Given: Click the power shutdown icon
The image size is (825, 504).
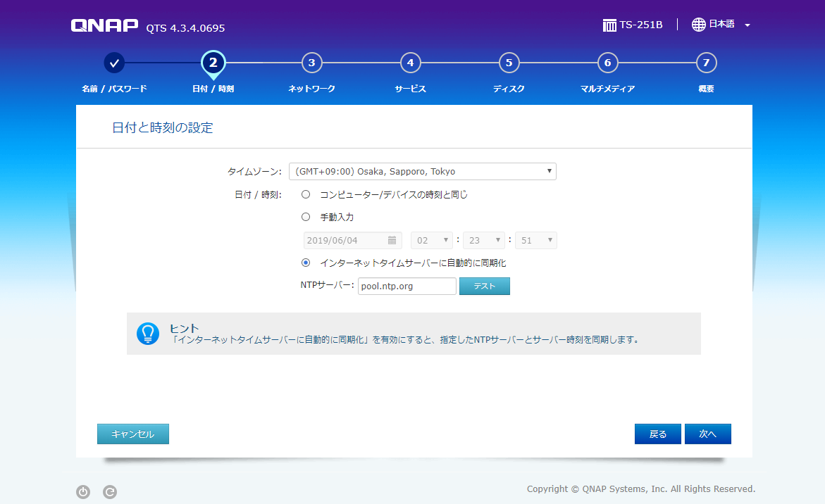Looking at the screenshot, I should pos(83,491).
